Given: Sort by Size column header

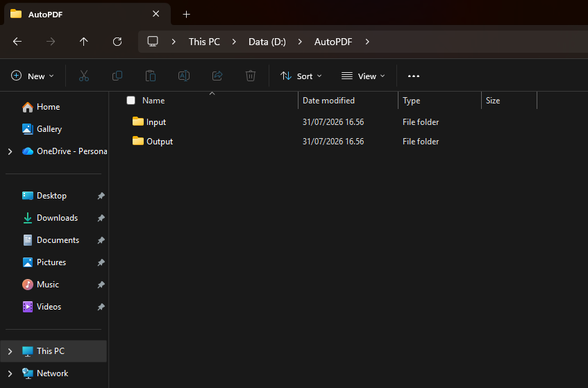Looking at the screenshot, I should click(x=493, y=101).
